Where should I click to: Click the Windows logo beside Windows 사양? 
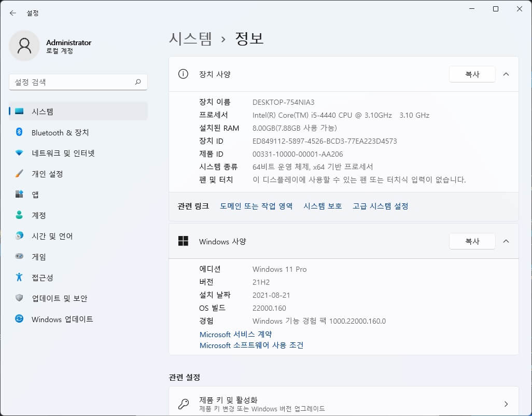(183, 241)
